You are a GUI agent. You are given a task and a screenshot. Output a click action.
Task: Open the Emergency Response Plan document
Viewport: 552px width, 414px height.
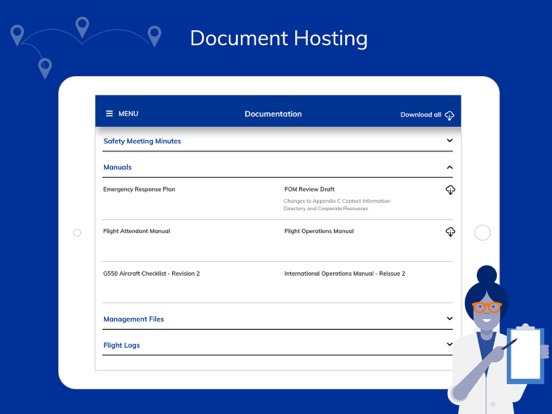click(139, 189)
